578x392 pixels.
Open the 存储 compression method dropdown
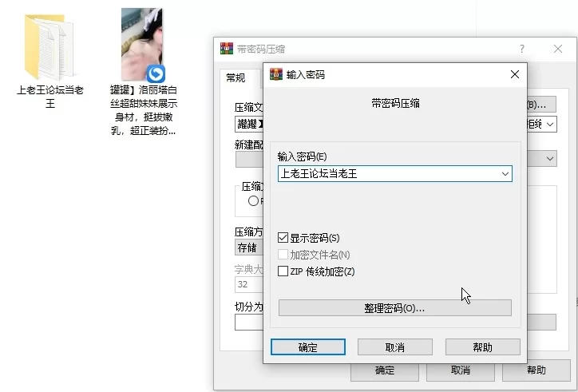(x=249, y=247)
